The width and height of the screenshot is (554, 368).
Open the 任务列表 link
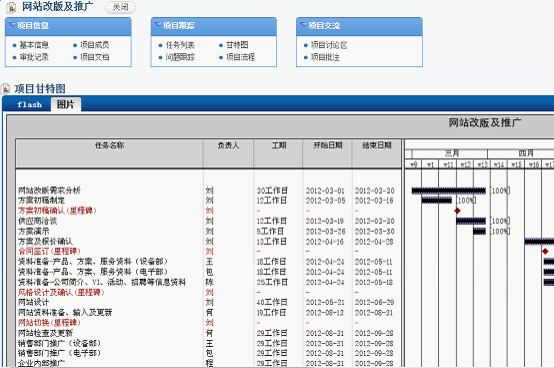pyautogui.click(x=180, y=45)
